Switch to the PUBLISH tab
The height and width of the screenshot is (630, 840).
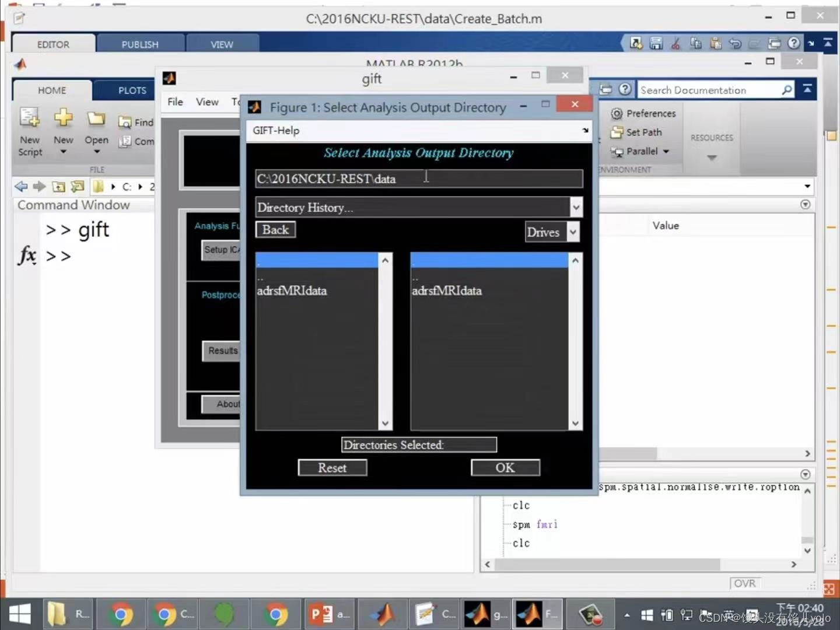point(140,44)
